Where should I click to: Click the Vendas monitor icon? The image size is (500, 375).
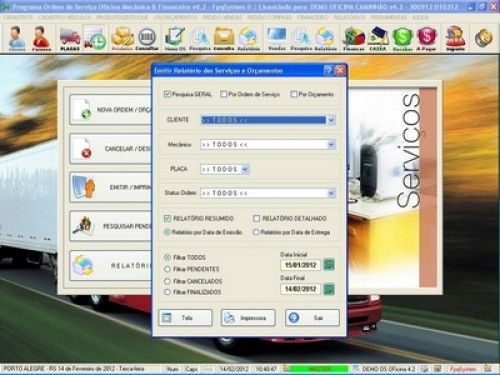pos(277,38)
